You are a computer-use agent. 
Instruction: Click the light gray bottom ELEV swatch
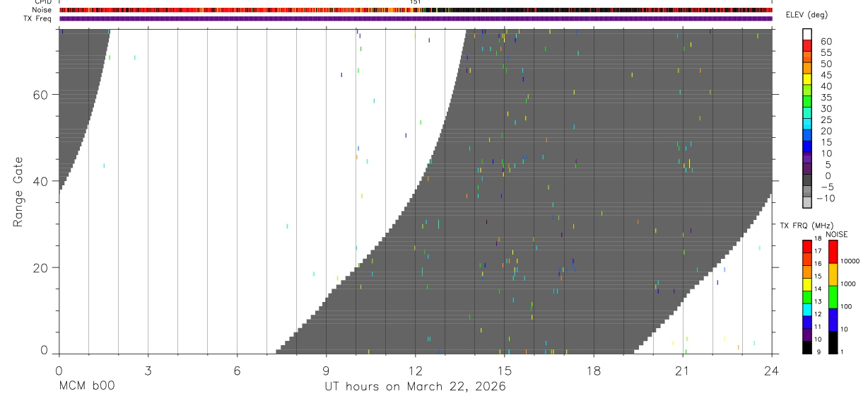[x=807, y=202]
